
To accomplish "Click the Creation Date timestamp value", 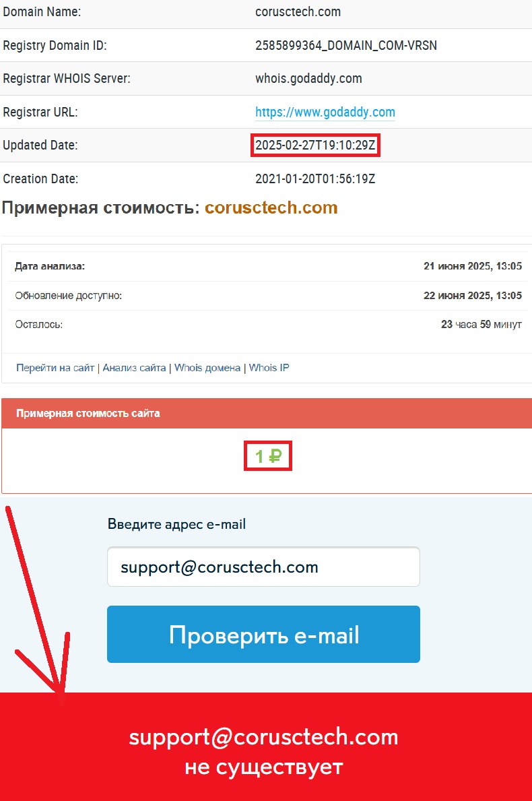I will 315,179.
